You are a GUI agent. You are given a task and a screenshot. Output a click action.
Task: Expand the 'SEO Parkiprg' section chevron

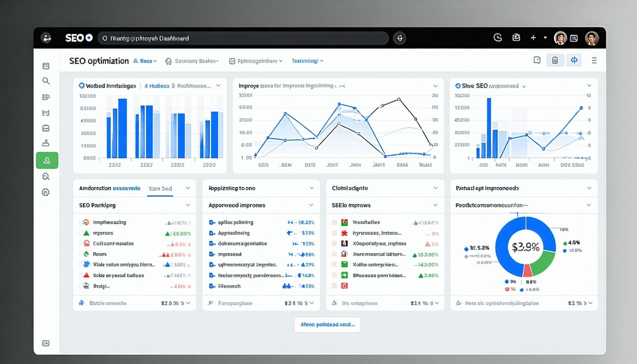tap(188, 205)
